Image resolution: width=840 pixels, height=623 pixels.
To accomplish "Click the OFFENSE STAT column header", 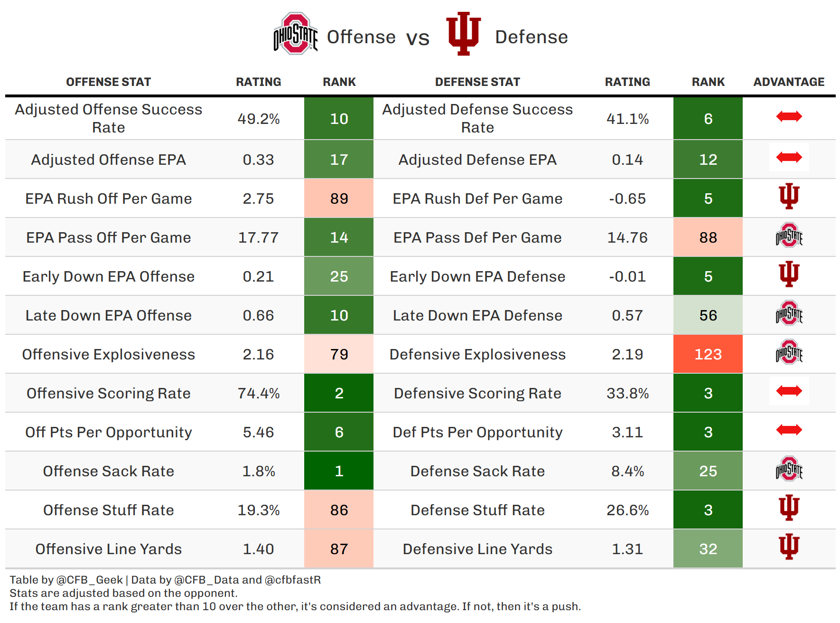I will pyautogui.click(x=108, y=82).
